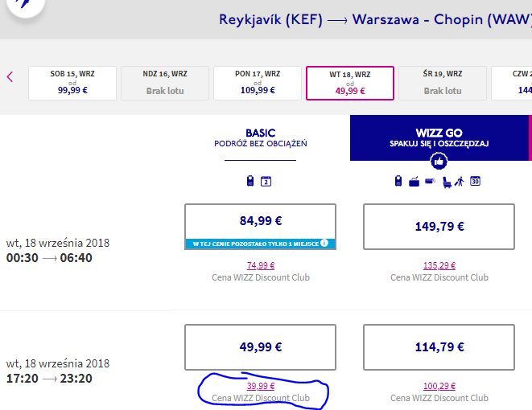Click the WIZZ GO fare column header
This screenshot has height=410, width=532.
(x=439, y=138)
